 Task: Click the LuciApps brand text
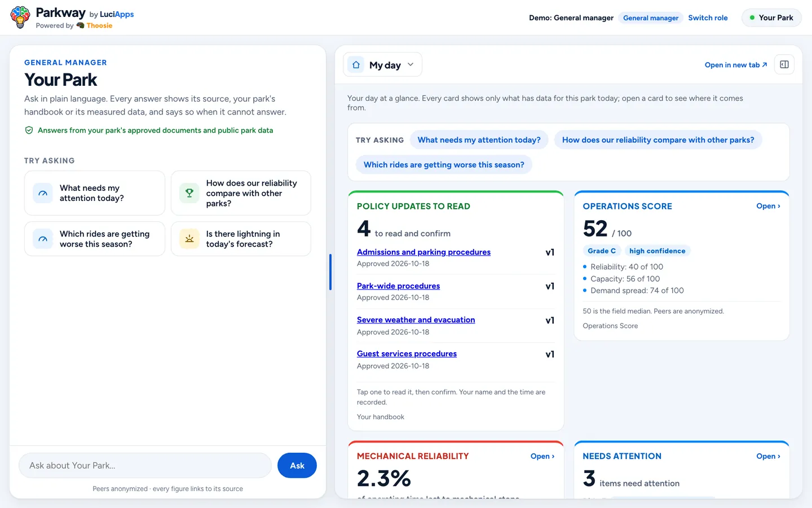[117, 14]
